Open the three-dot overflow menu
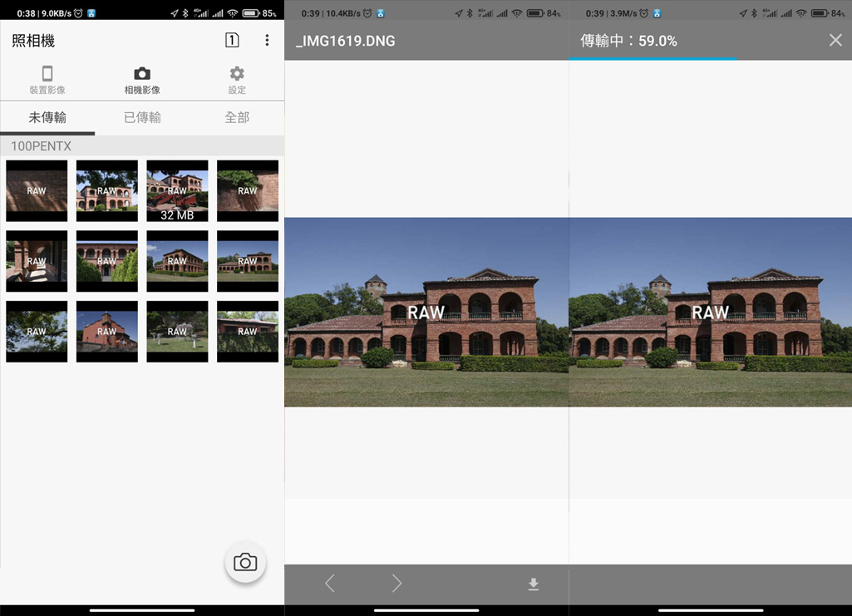This screenshot has height=616, width=852. (x=267, y=41)
